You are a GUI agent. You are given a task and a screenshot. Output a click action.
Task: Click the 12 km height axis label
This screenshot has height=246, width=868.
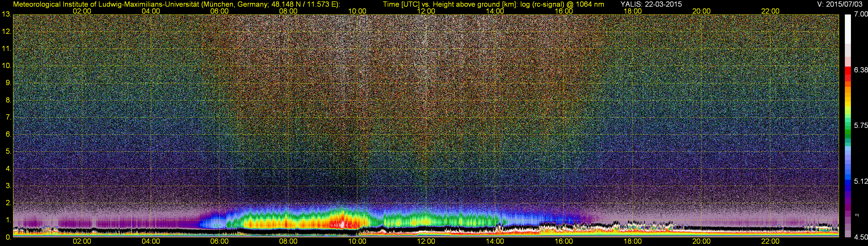6,32
